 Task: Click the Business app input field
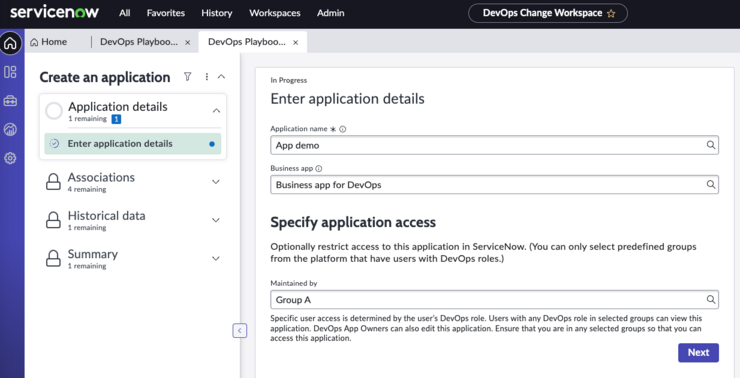[495, 185]
